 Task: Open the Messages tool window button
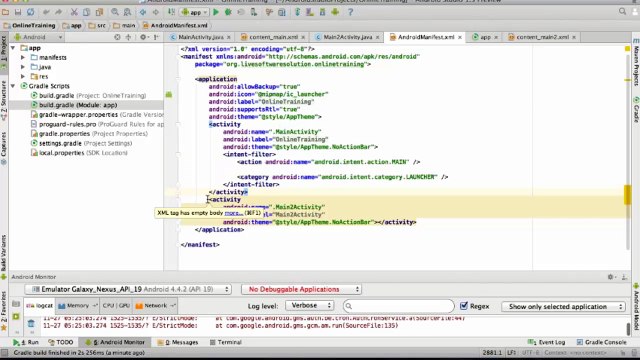pos(178,342)
